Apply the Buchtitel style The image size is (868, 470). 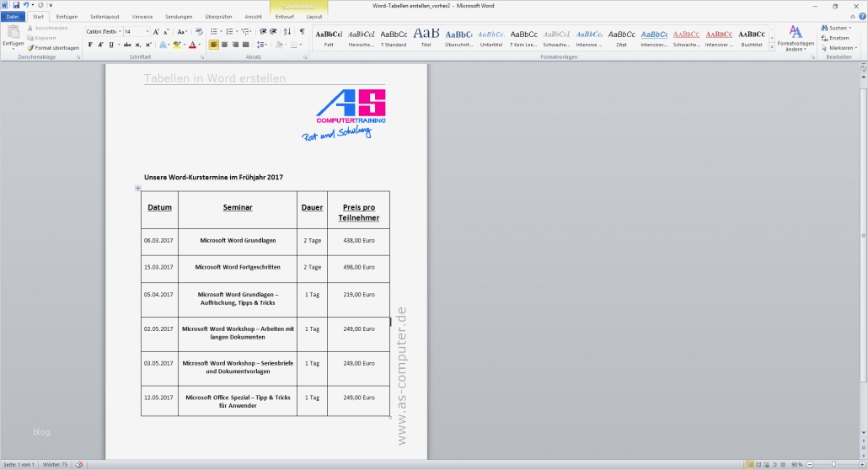coord(751,37)
